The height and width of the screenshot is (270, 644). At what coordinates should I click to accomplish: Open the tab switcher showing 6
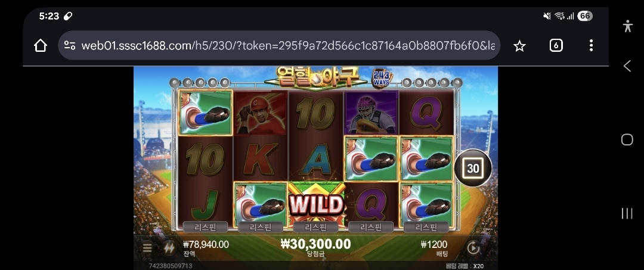point(556,45)
